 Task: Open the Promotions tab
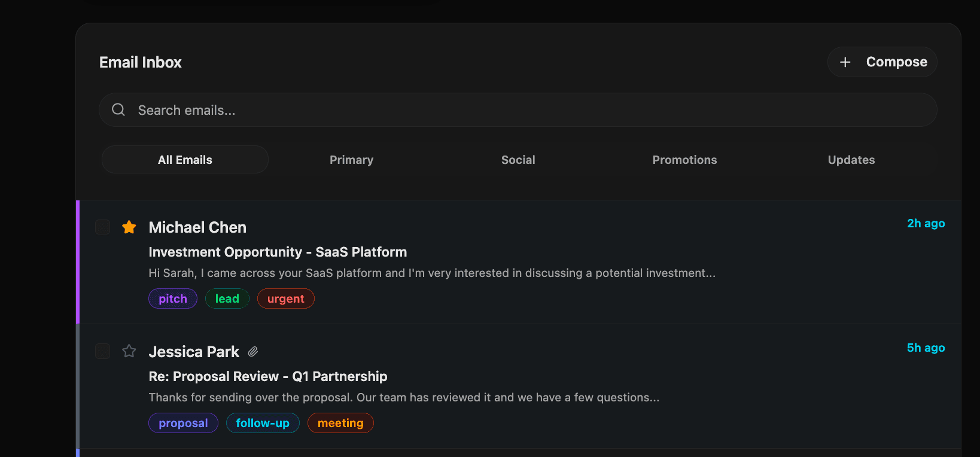click(684, 160)
